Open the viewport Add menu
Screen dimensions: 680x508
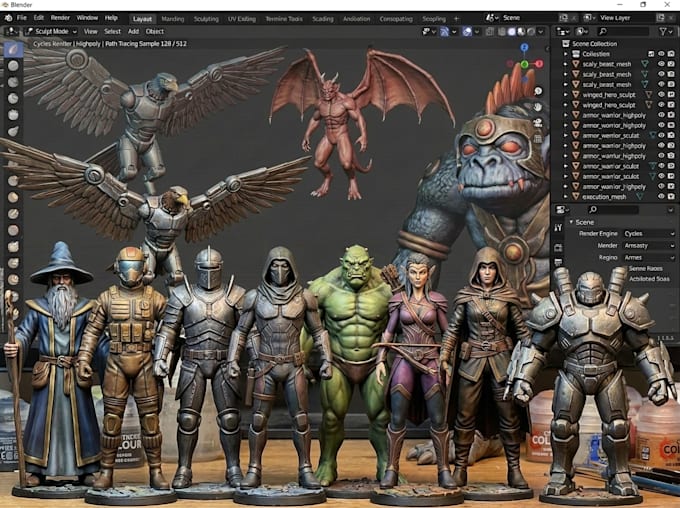click(133, 31)
